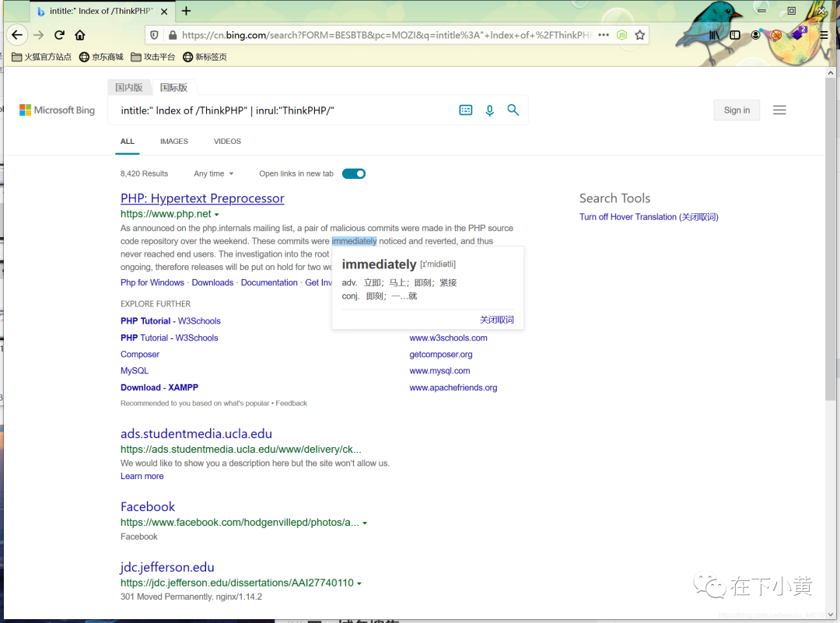Image resolution: width=840 pixels, height=623 pixels.
Task: Open the 'PHP: Hypertext Preprocessor' result
Action: [x=202, y=198]
